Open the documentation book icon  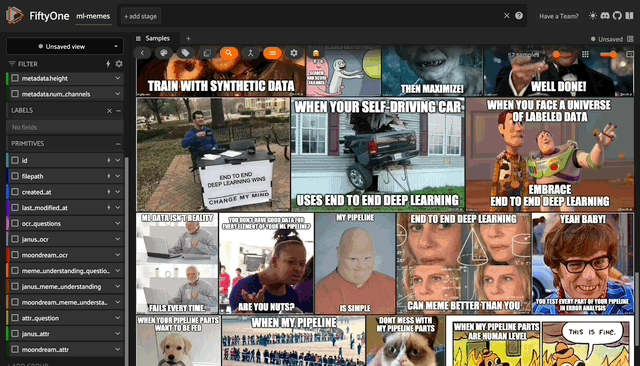629,16
